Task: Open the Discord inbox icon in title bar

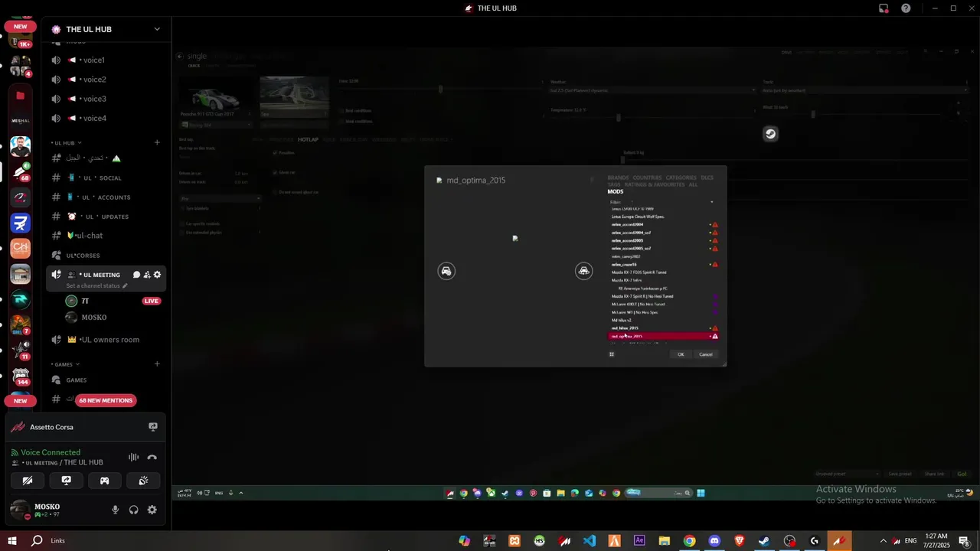Action: pyautogui.click(x=884, y=8)
